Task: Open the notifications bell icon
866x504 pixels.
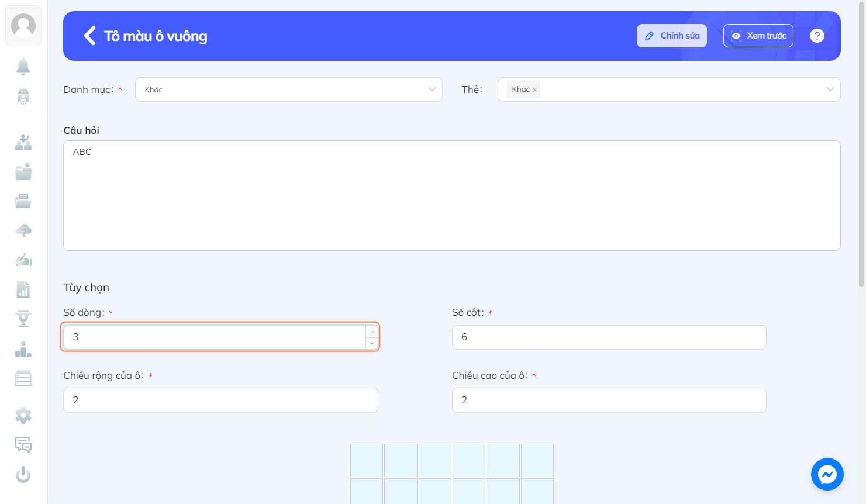Action: [x=23, y=67]
